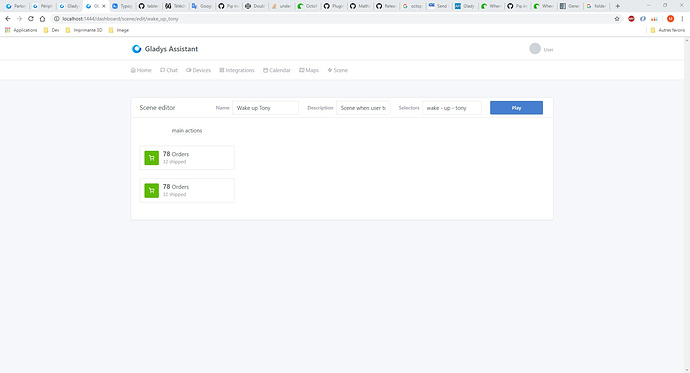
Task: Click the Gladys Assistant logo icon
Action: pos(136,49)
